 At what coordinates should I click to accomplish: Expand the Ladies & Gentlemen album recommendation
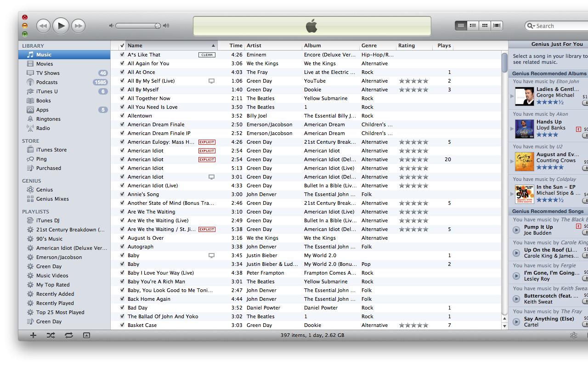[x=512, y=96]
